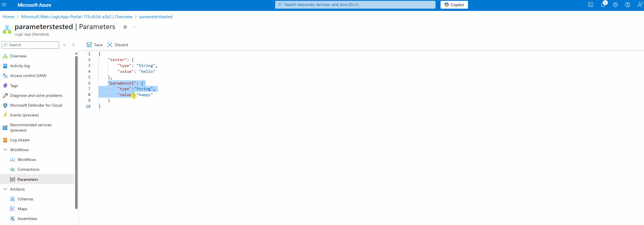The width and height of the screenshot is (644, 225).
Task: Click the parameterstested breadcrumb link
Action: 156,17
